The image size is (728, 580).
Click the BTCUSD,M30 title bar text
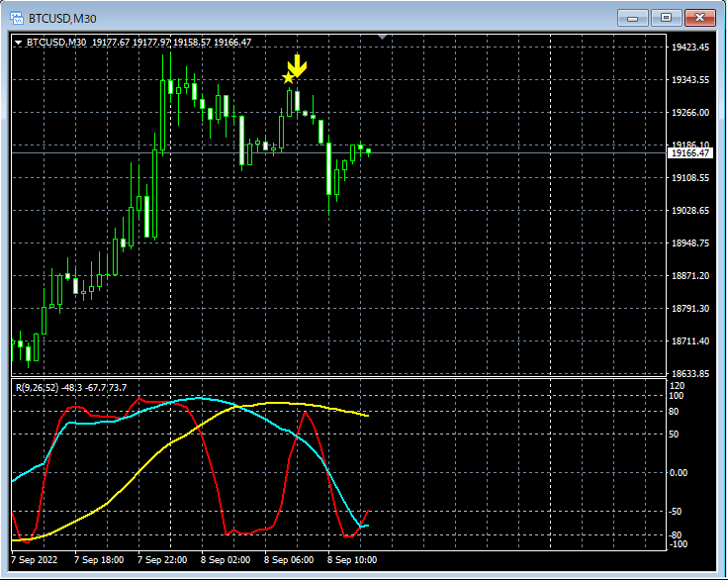[x=63, y=18]
